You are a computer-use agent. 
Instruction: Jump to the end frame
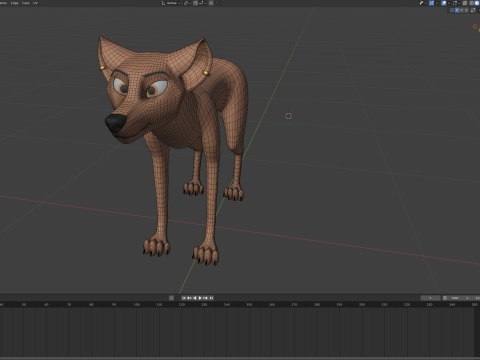coord(211,298)
